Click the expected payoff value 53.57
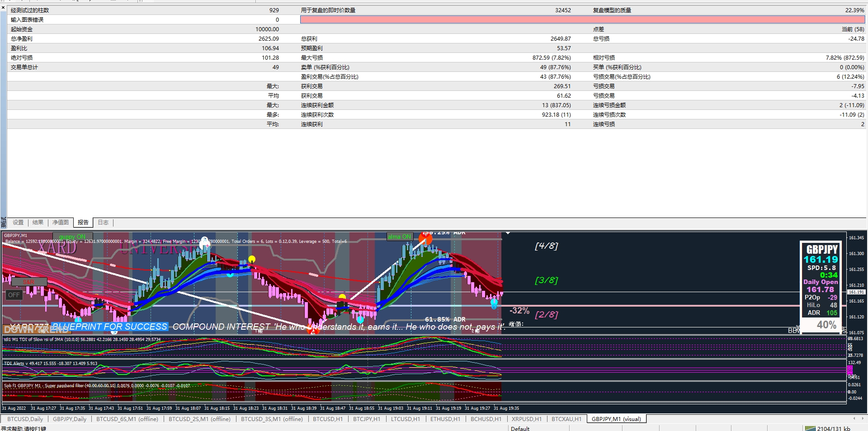Viewport: 868px width, 431px height. (x=564, y=48)
